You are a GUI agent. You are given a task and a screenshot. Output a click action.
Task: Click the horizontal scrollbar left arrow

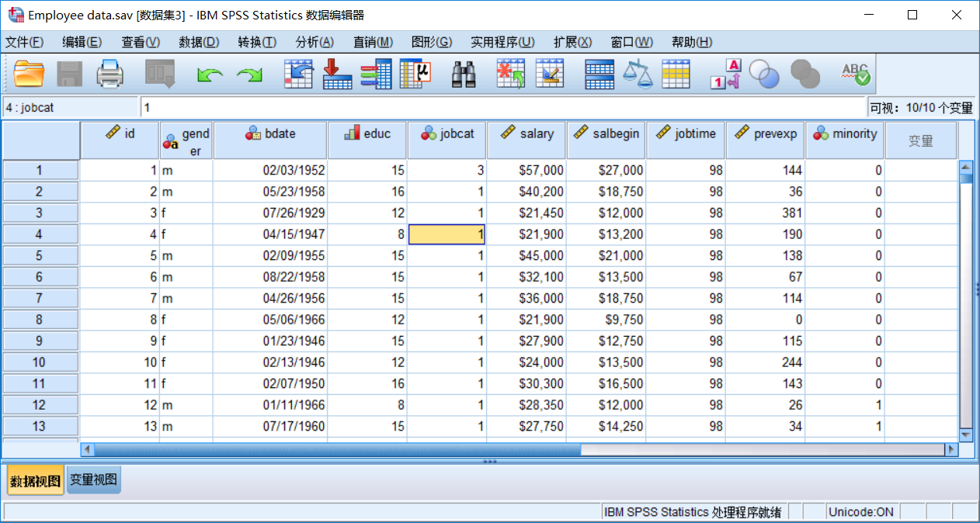[87, 449]
